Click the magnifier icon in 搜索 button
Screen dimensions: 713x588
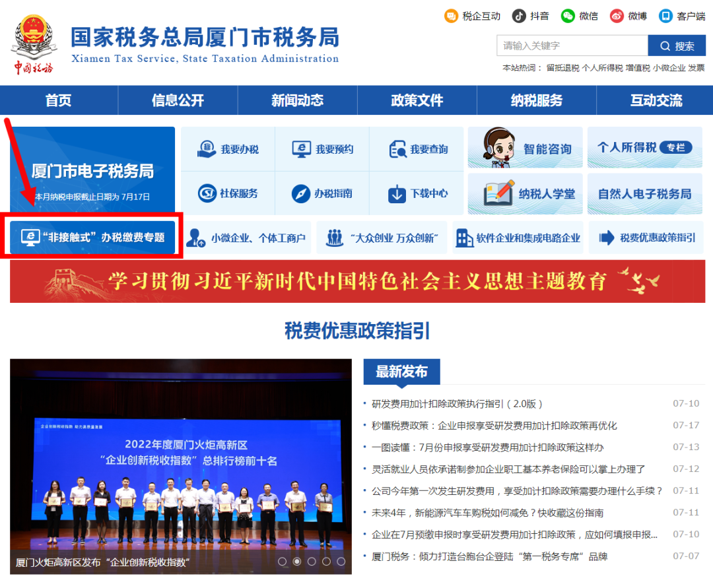coord(665,46)
